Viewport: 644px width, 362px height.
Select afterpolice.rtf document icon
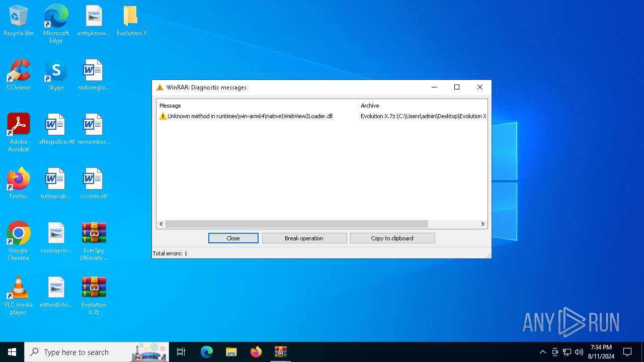[x=56, y=130]
